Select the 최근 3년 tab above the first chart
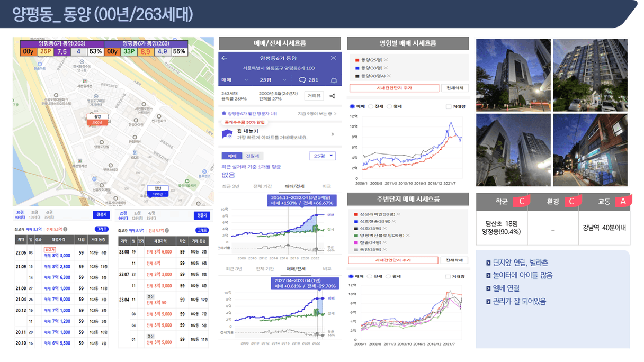Viewport: 644px width, 362px height. point(230,186)
